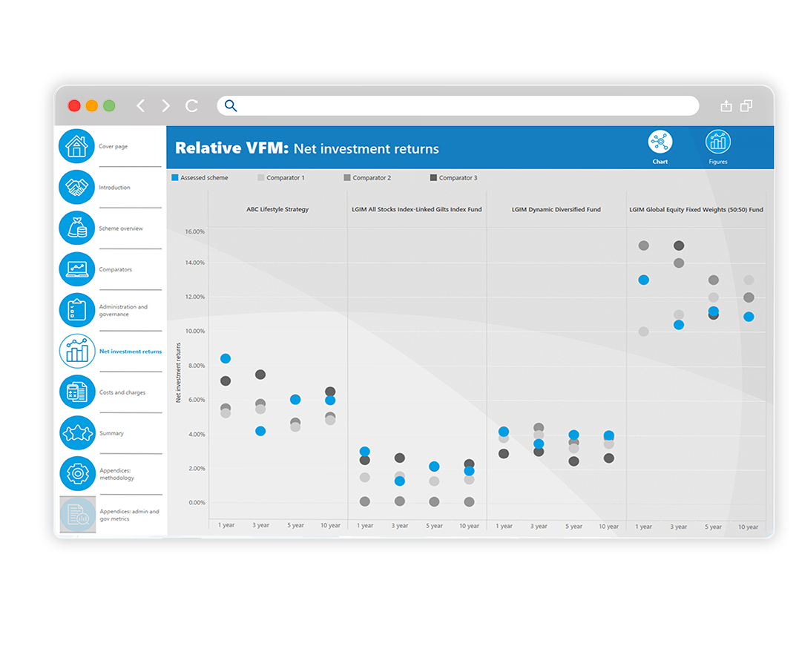Reload the page with refresh button
799x672 pixels.
[191, 106]
